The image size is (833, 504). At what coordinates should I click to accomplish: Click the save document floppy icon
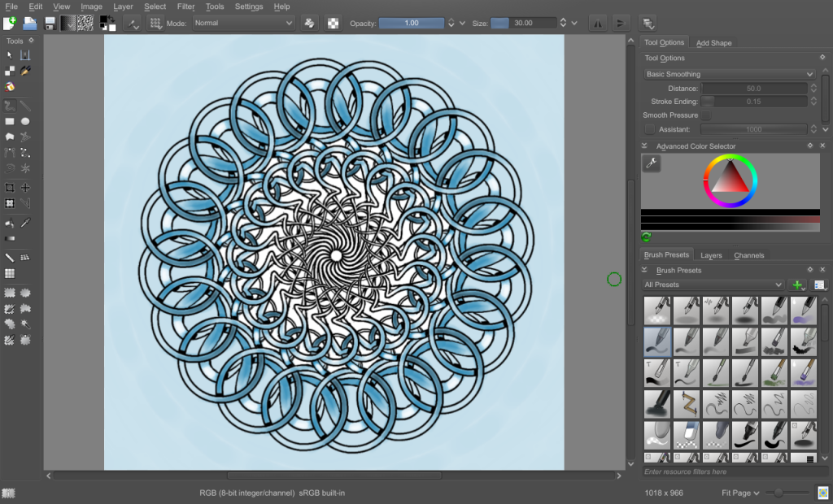tap(50, 23)
